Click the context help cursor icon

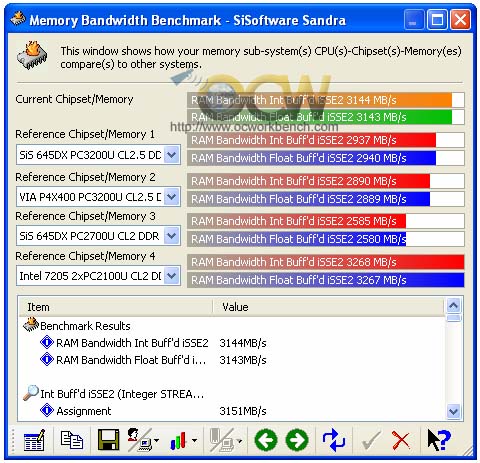[x=439, y=440]
